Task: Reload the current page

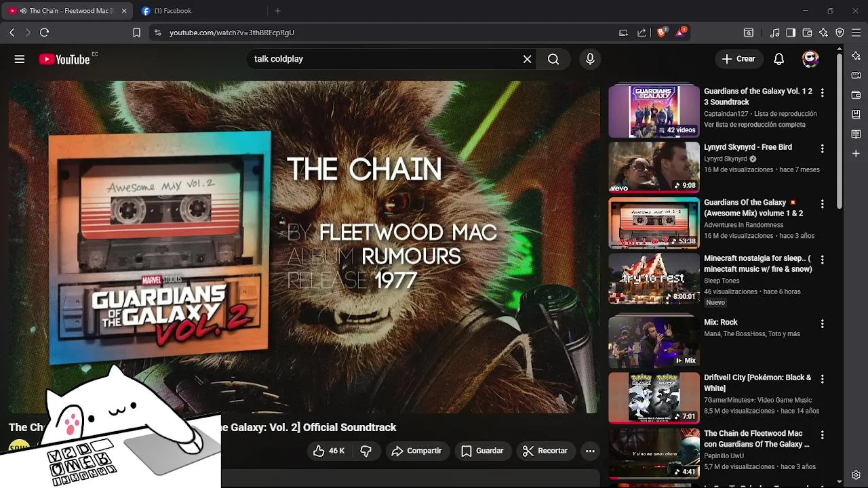Action: click(x=44, y=33)
